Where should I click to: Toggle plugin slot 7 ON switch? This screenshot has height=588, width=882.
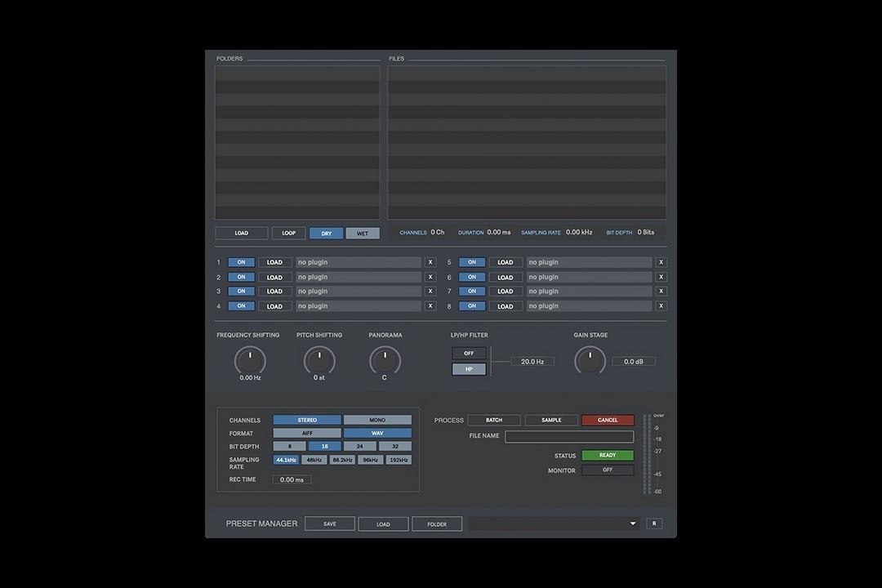(472, 291)
